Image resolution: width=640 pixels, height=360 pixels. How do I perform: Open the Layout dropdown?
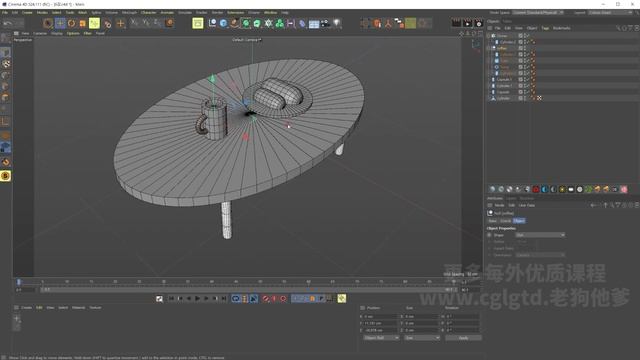610,13
